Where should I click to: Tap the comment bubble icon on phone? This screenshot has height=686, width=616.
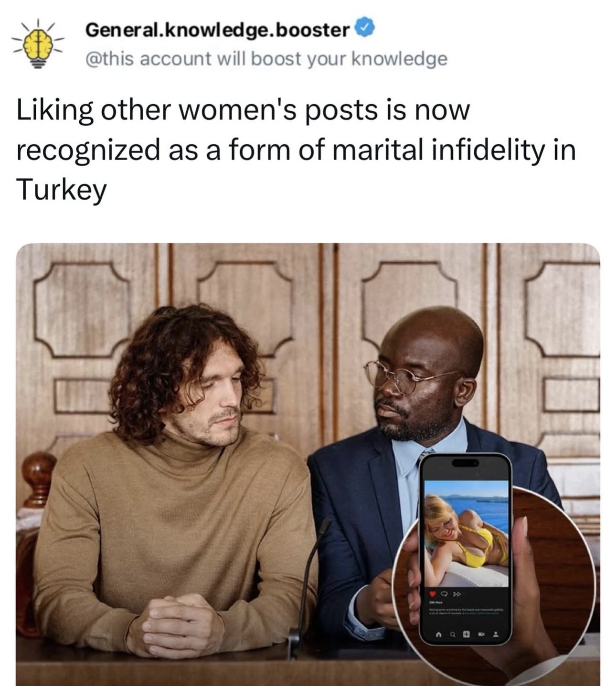tap(444, 594)
